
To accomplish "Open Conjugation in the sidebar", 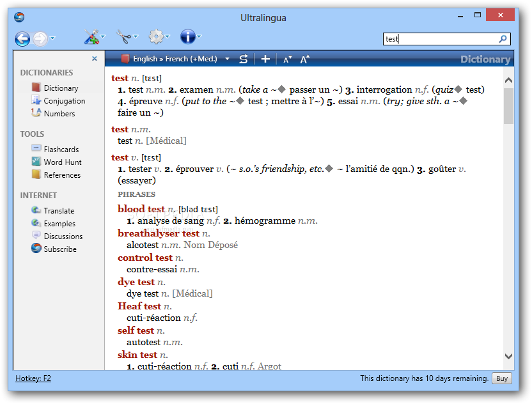I will tap(65, 101).
